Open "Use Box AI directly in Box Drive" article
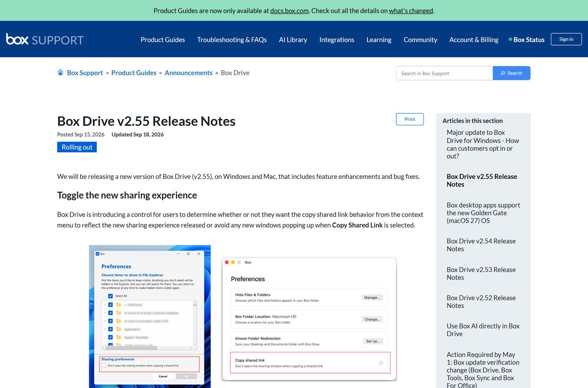The image size is (588, 388). [x=483, y=330]
